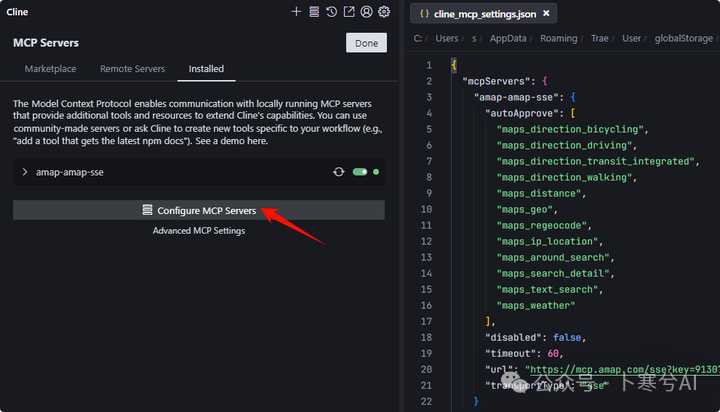The image size is (720, 412).
Task: Click the AppData breadcrumb segment
Action: pos(508,39)
